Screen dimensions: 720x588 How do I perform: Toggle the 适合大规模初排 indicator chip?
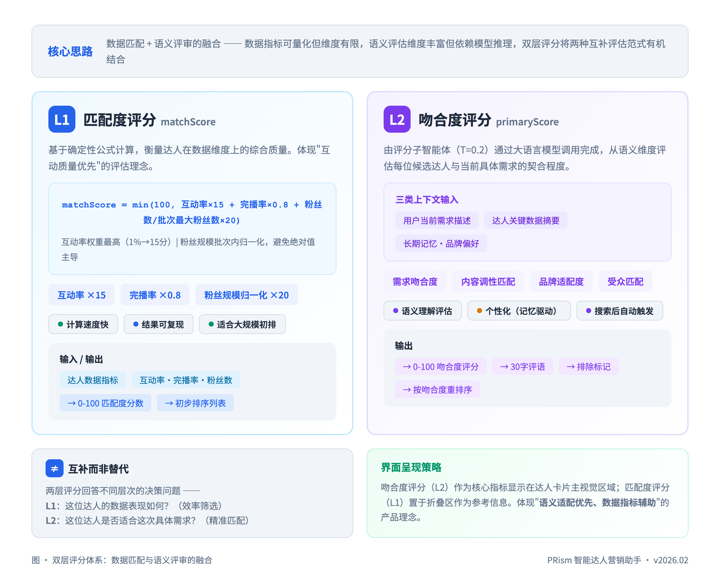[x=242, y=324]
